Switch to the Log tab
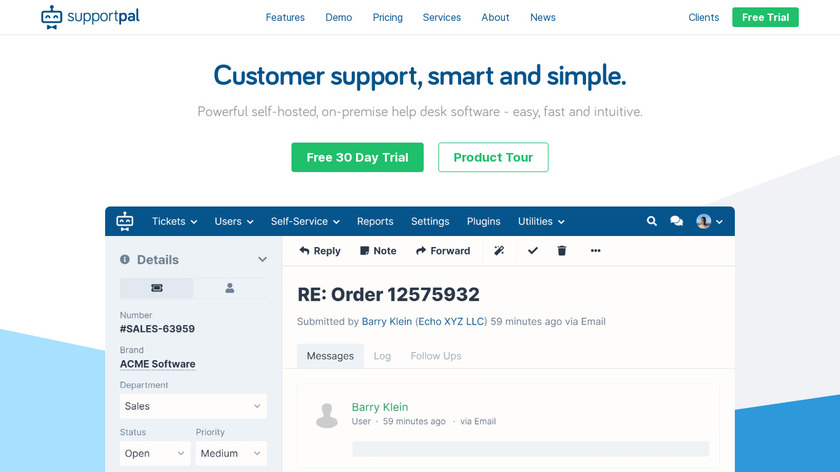Screen dimensions: 840x472 click(x=382, y=356)
